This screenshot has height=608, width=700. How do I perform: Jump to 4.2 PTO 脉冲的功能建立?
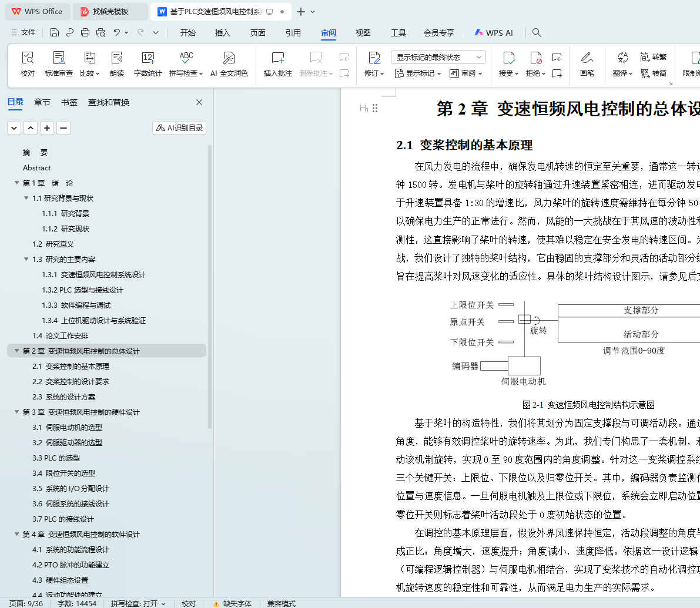click(71, 565)
